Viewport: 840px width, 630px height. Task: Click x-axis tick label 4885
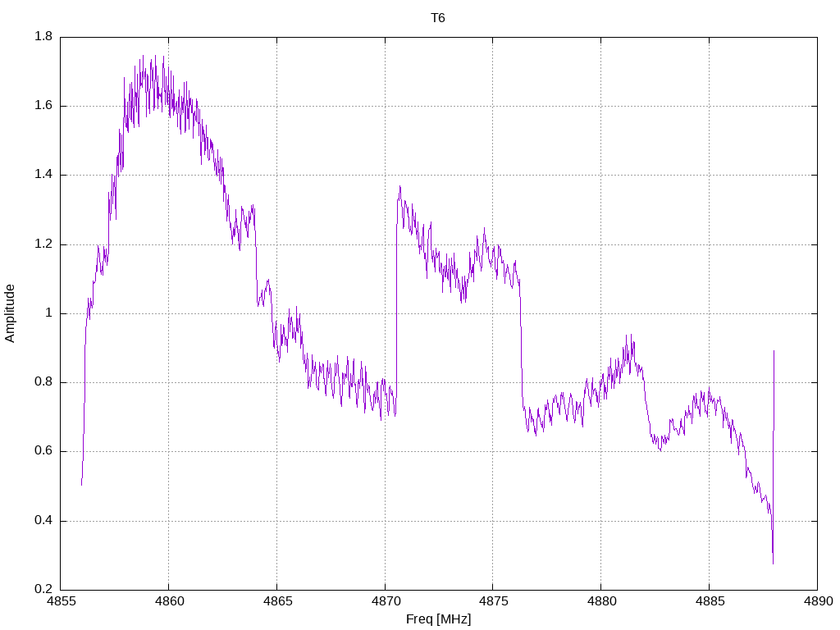point(710,601)
